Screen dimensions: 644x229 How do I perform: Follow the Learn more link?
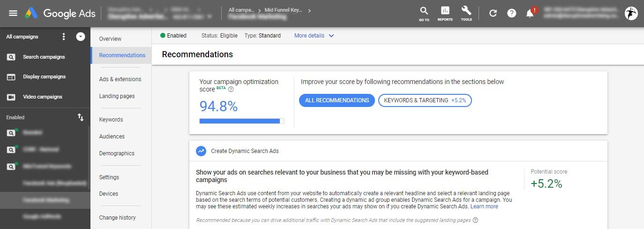(x=484, y=206)
